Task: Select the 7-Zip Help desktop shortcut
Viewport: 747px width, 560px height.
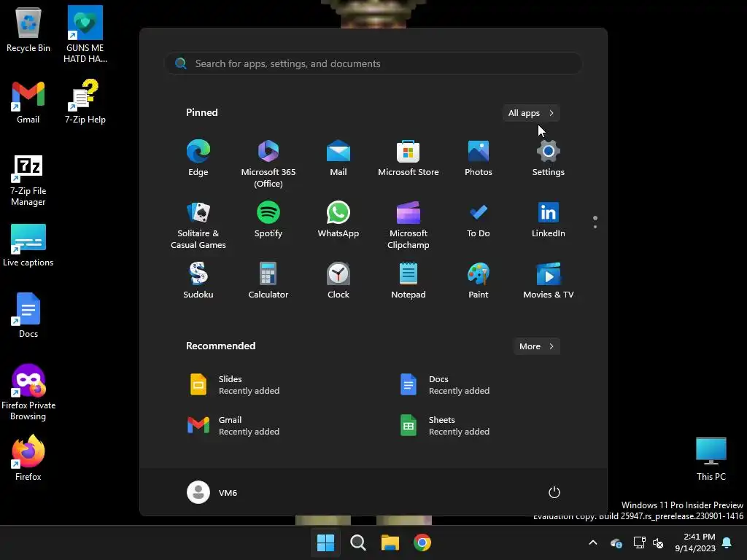Action: point(85,101)
